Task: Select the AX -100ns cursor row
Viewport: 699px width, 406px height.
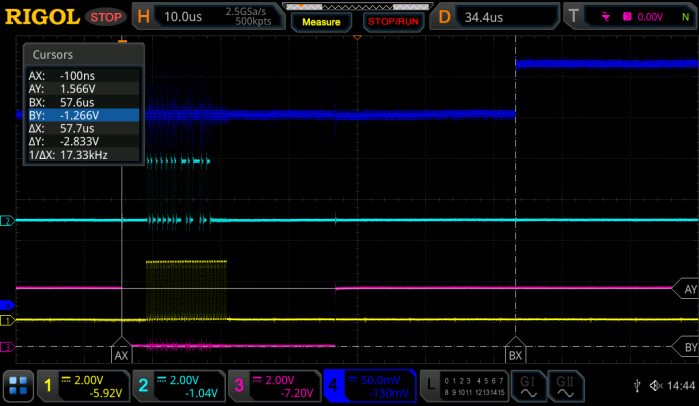Action: 83,76
